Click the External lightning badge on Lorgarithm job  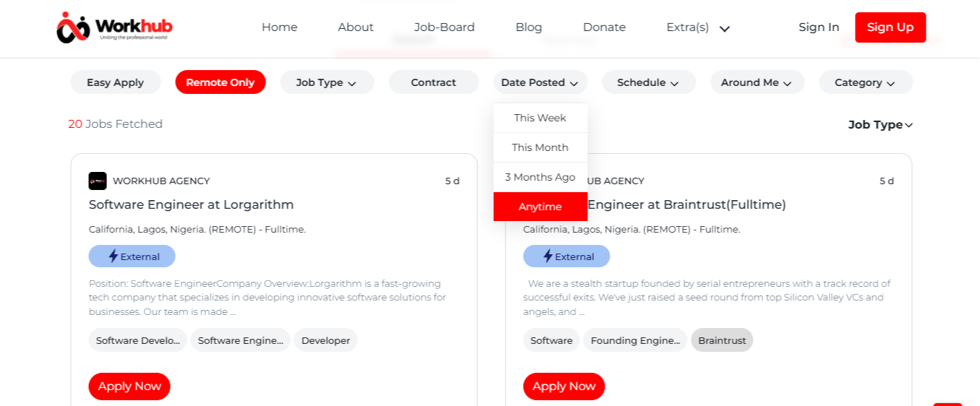(132, 256)
